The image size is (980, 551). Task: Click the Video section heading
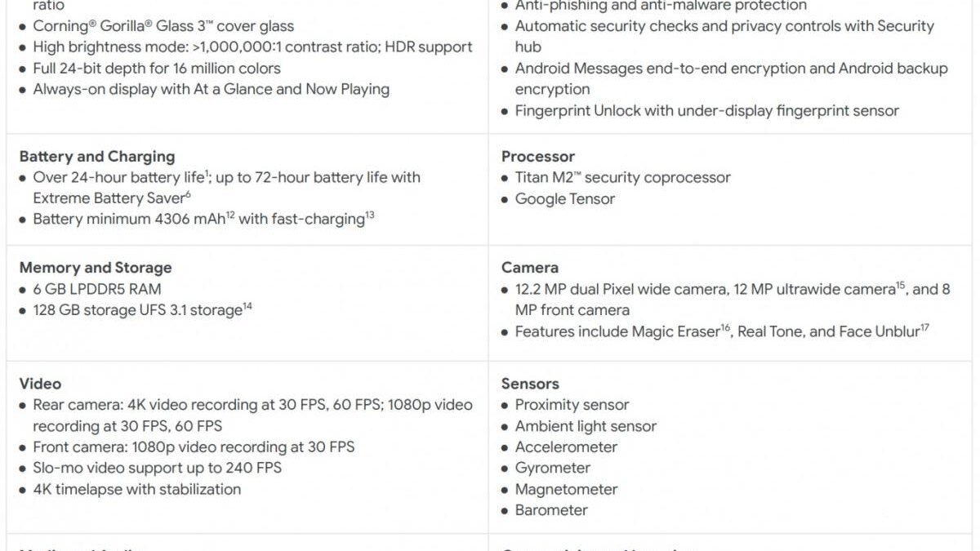pyautogui.click(x=40, y=384)
